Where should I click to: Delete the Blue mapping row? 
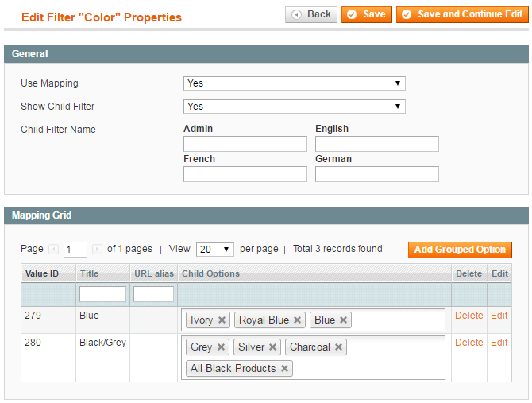click(x=468, y=316)
